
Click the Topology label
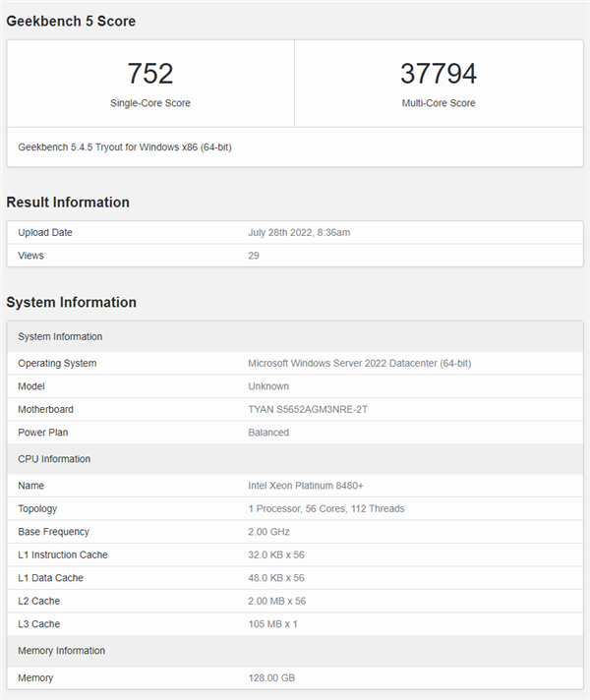(x=37, y=509)
